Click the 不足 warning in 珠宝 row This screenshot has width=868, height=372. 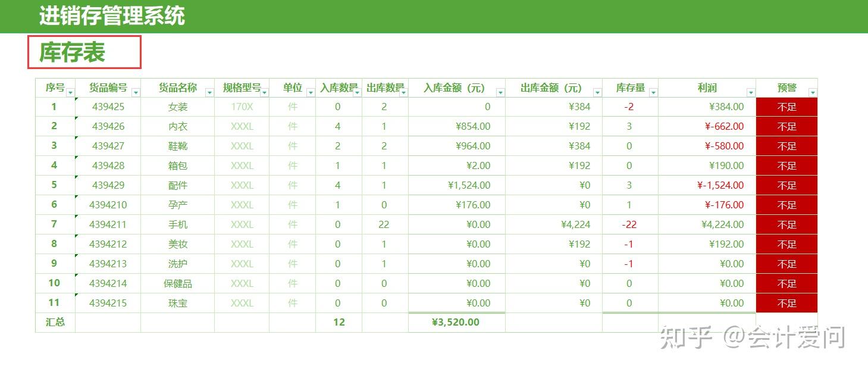[786, 303]
